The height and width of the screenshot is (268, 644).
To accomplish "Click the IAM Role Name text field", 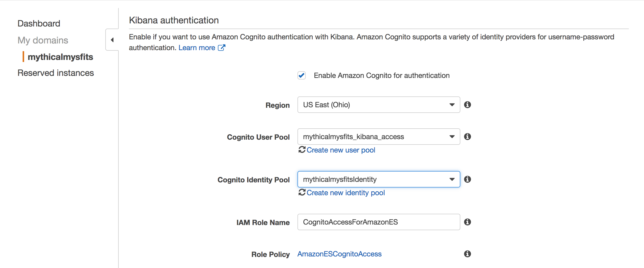I will (379, 222).
